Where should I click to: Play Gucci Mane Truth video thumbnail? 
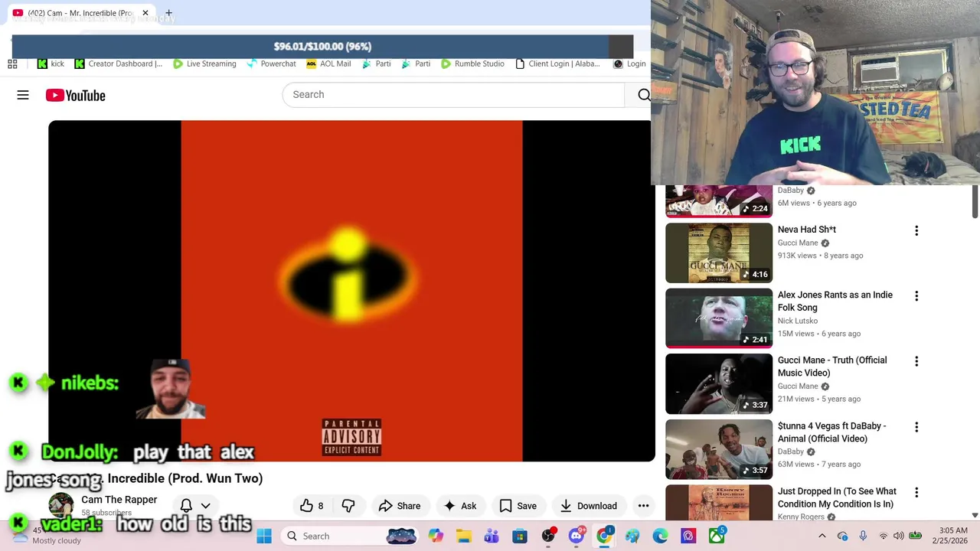(719, 383)
